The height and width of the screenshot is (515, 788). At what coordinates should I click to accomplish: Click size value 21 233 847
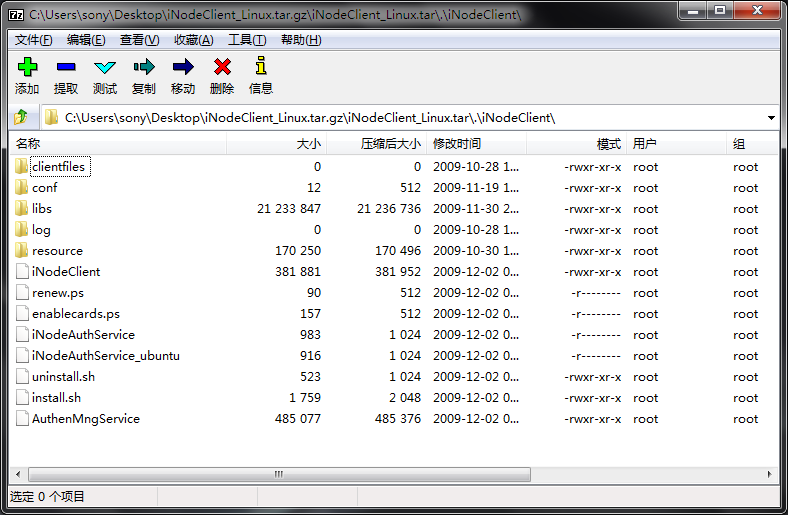pyautogui.click(x=289, y=209)
